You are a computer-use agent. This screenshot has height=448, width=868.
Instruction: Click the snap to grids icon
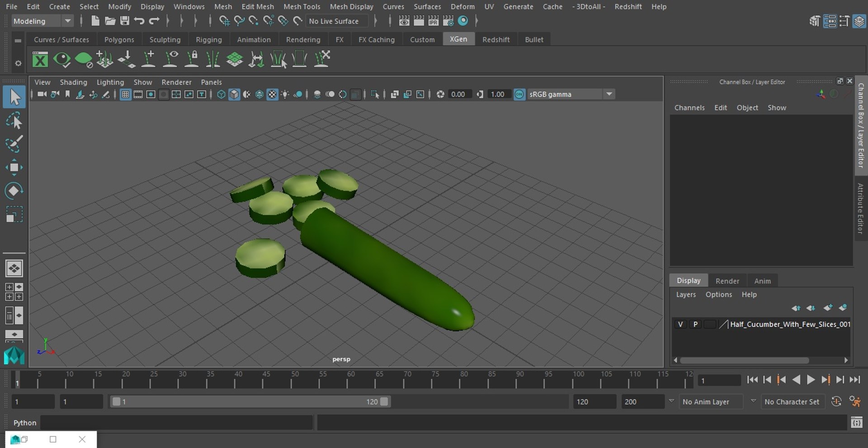tap(224, 21)
